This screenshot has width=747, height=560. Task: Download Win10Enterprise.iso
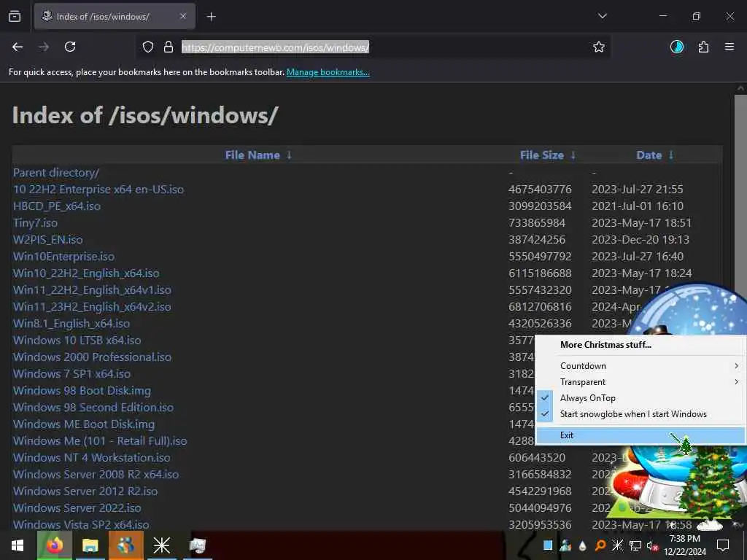coord(64,256)
